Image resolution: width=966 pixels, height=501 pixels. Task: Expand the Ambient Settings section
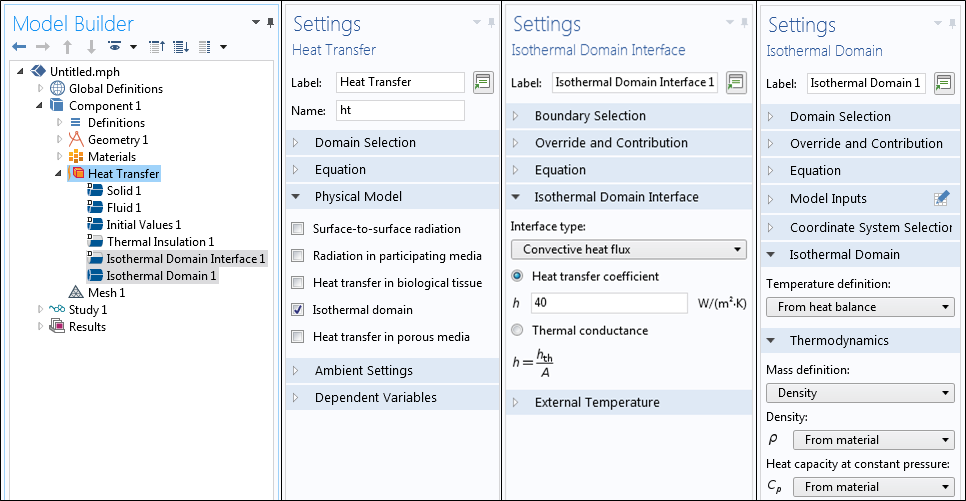point(362,371)
